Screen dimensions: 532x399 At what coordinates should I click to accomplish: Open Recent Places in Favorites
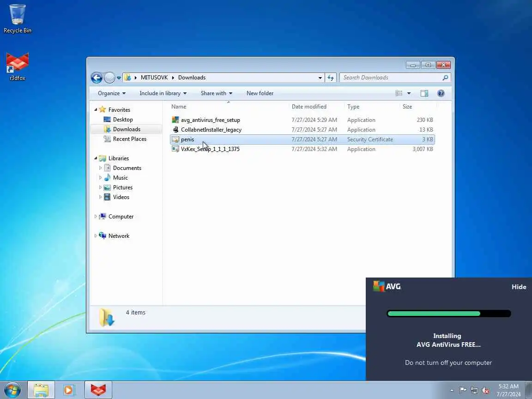click(130, 139)
